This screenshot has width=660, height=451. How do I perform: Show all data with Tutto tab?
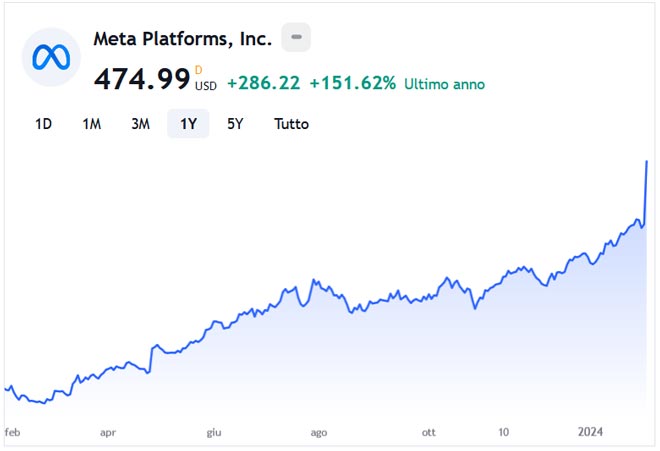tap(291, 124)
